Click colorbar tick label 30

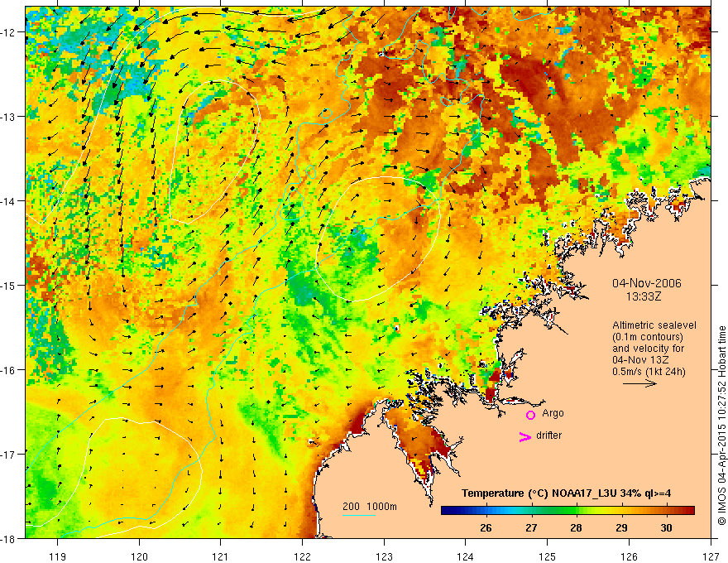666,527
